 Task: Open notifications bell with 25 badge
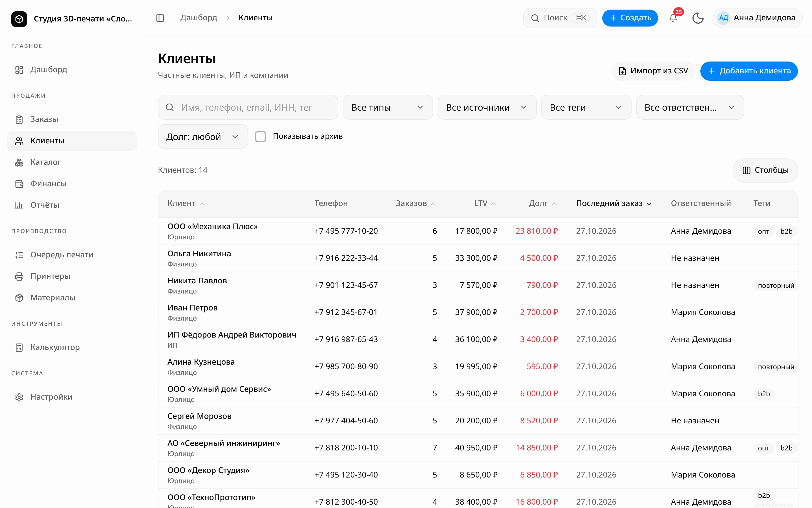[x=673, y=18]
